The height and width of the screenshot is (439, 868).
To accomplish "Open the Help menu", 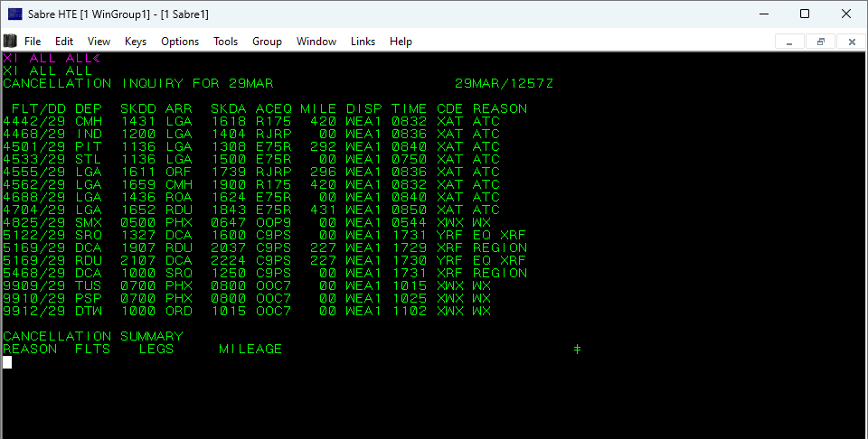I will 401,42.
